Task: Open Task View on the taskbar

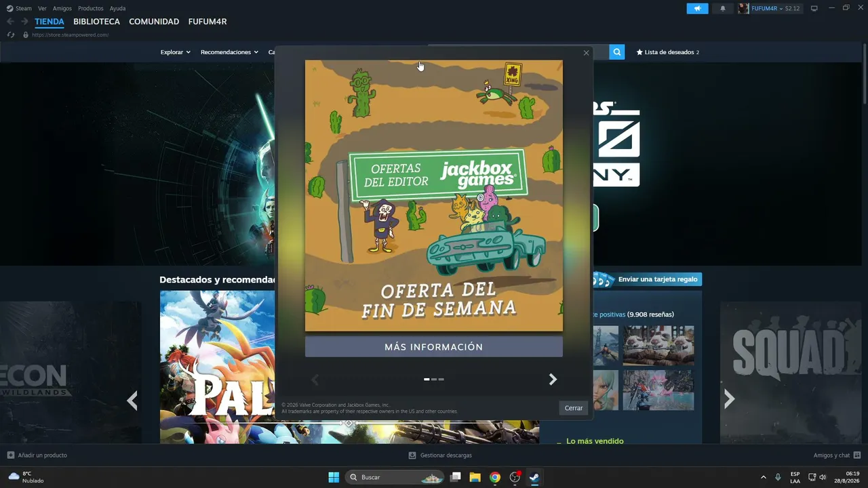Action: pyautogui.click(x=456, y=477)
